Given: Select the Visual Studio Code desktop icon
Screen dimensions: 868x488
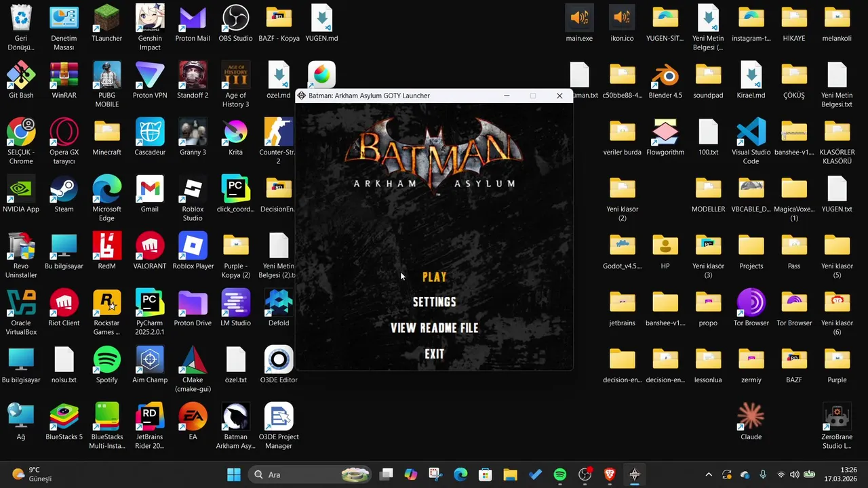Looking at the screenshot, I should [x=751, y=141].
